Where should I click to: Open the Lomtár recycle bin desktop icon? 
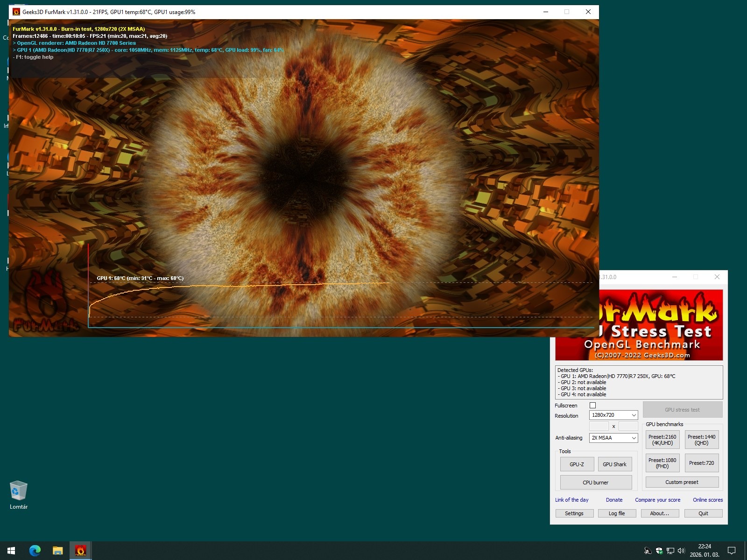19,495
